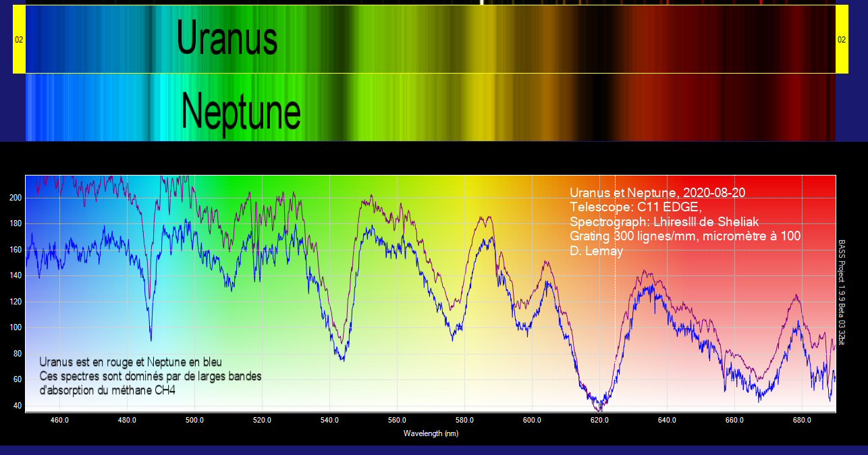This screenshot has width=868, height=455.
Task: Click the left yellow 02 strip marker
Action: (19, 39)
